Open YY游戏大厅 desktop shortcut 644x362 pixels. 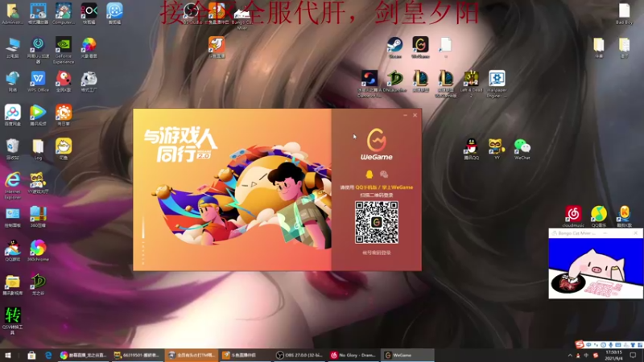tap(38, 183)
